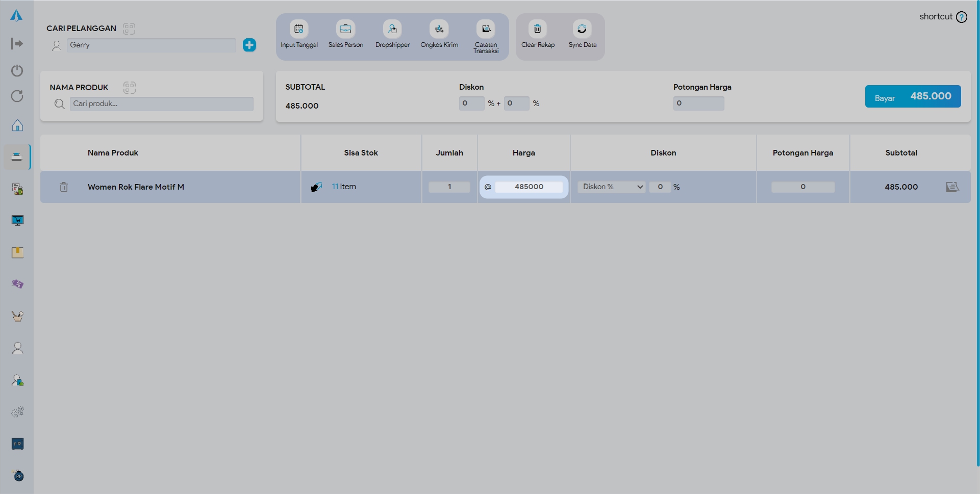Open Ongkos Kirim shipping cost
This screenshot has height=494, width=980.
click(x=439, y=29)
